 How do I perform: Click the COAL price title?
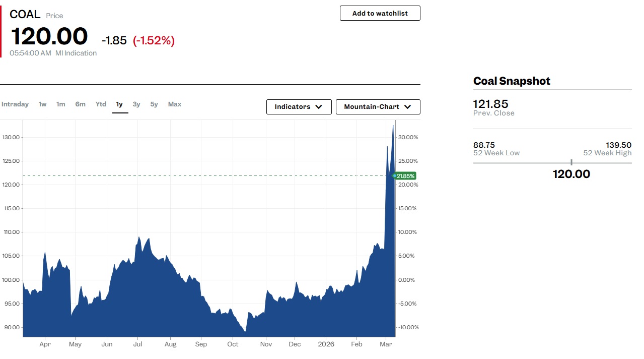tap(25, 15)
